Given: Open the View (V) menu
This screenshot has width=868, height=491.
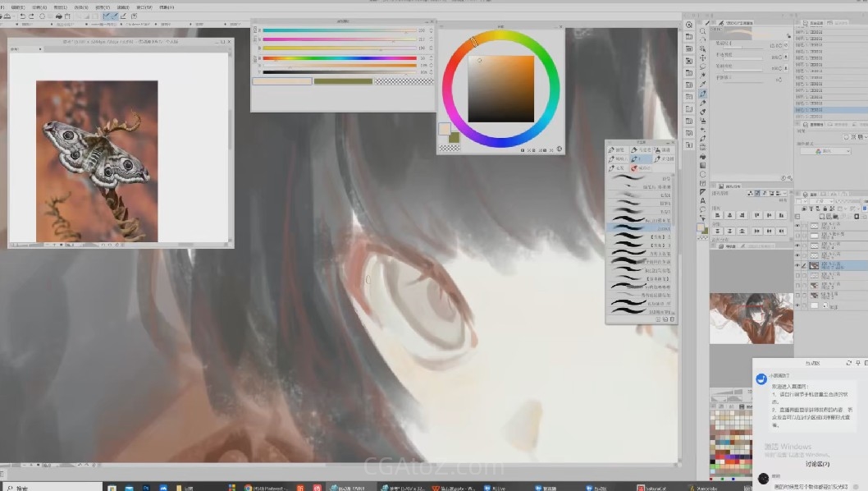Looking at the screenshot, I should click(x=104, y=7).
